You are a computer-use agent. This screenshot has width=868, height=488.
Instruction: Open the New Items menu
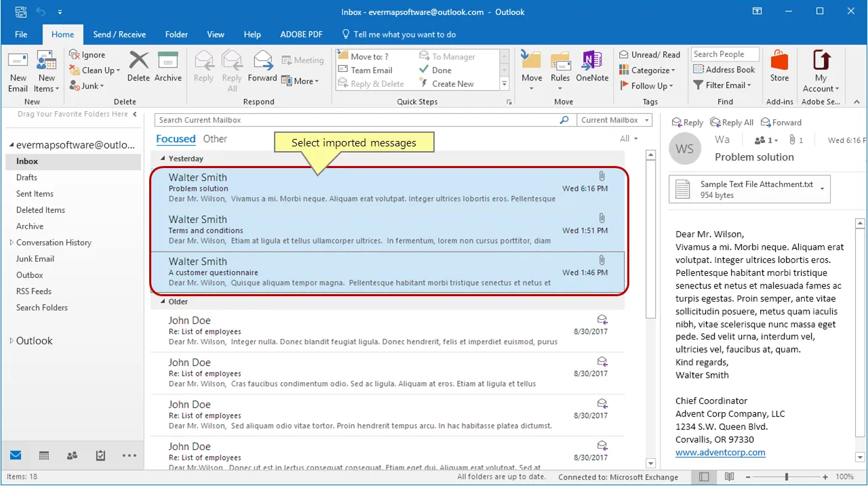click(47, 72)
